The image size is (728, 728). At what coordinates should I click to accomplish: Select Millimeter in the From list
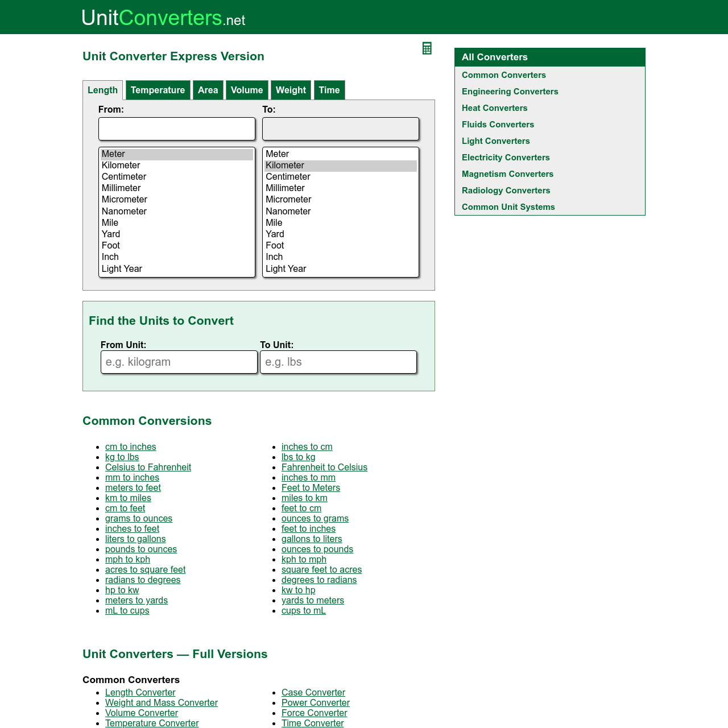click(x=177, y=188)
